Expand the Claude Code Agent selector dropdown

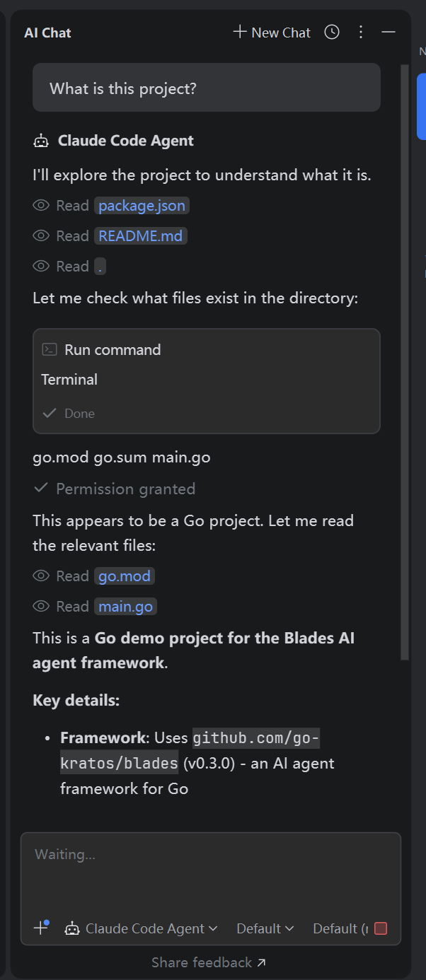(142, 928)
